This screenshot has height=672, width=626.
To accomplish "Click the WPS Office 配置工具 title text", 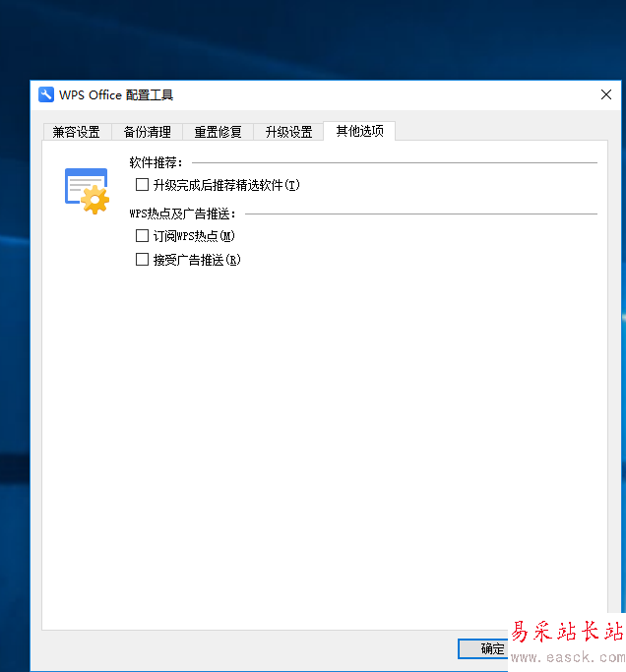I will pyautogui.click(x=116, y=94).
